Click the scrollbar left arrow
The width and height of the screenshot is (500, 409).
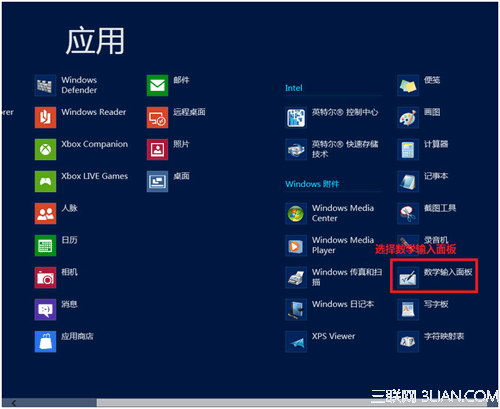tap(13, 403)
